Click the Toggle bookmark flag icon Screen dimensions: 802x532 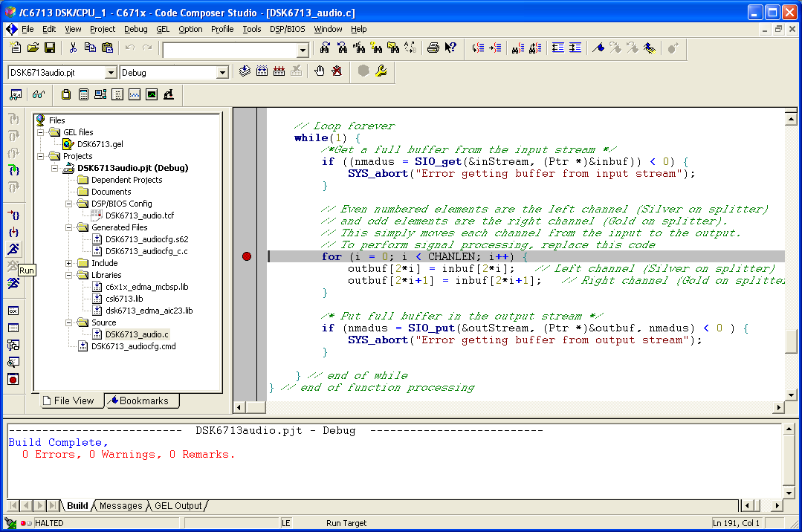[x=598, y=48]
